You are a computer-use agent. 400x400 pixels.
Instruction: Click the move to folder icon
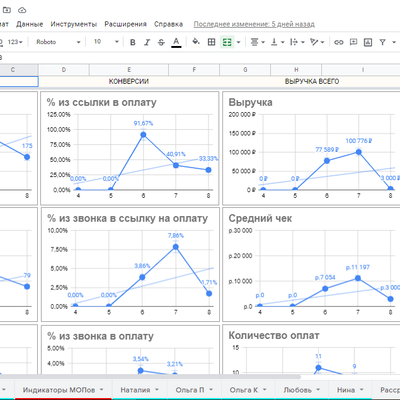[7, 10]
